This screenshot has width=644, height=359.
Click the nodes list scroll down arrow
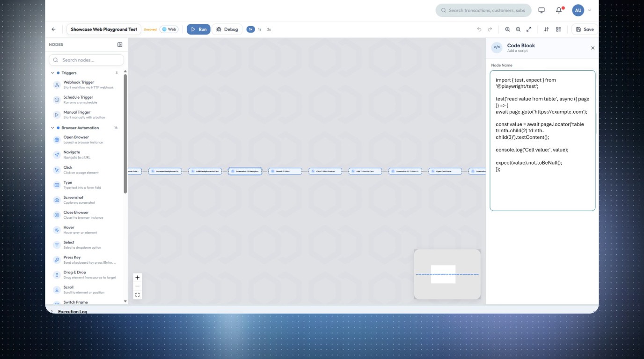[x=125, y=301]
